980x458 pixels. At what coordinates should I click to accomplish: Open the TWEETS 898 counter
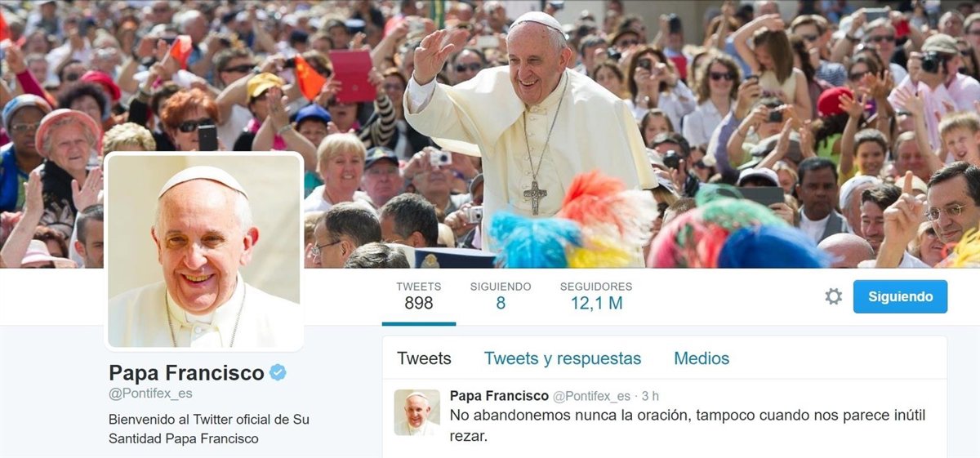coord(419,296)
